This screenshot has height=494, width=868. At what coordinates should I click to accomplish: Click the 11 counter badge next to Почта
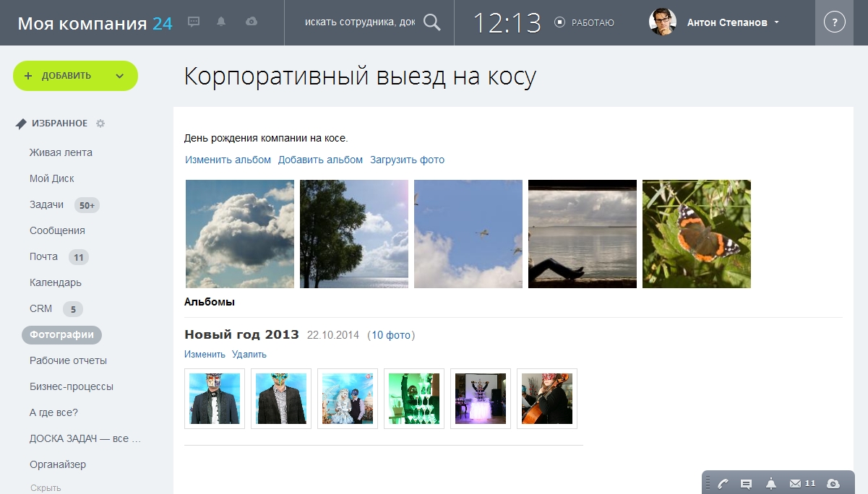(x=79, y=257)
